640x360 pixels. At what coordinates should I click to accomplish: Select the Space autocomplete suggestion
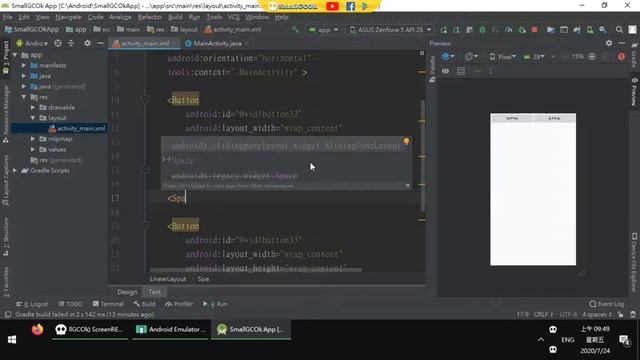tap(286, 161)
